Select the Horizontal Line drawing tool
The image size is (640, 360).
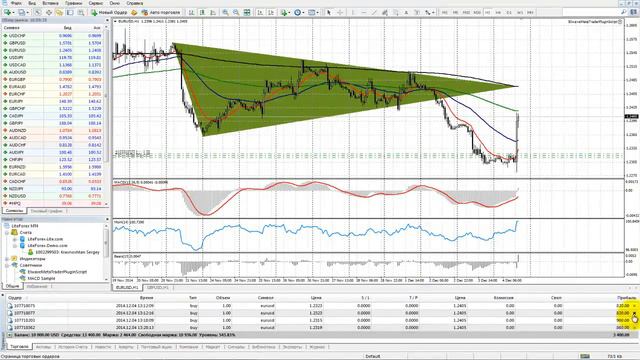[364, 13]
